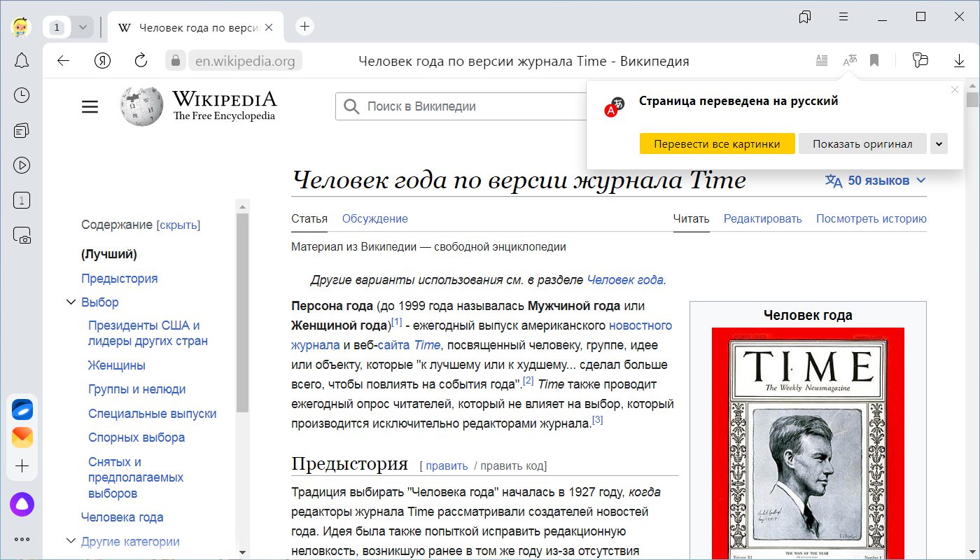The image size is (980, 560).
Task: Open a new browser tab
Action: 304,27
